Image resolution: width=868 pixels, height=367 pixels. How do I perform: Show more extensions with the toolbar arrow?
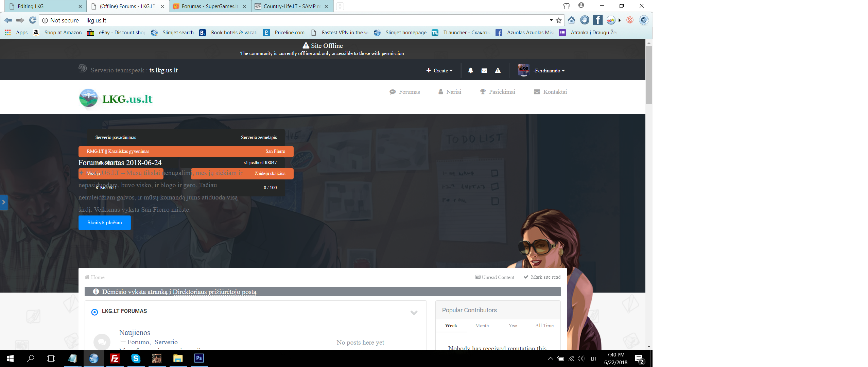point(620,20)
